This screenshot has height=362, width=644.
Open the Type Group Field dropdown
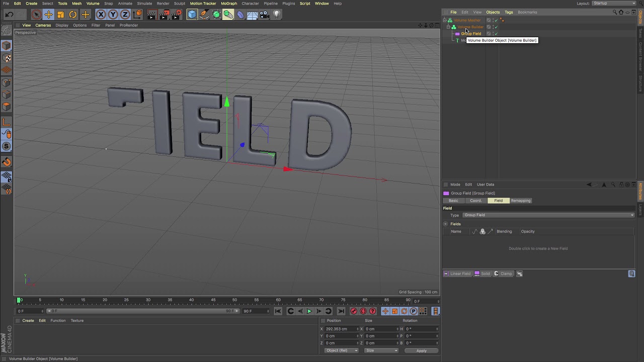[548, 215]
